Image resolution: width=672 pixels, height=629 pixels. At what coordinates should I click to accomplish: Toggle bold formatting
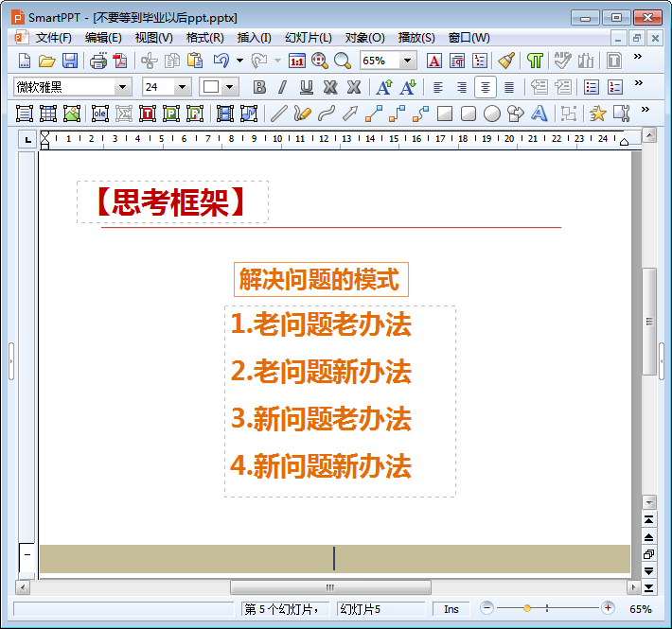259,87
